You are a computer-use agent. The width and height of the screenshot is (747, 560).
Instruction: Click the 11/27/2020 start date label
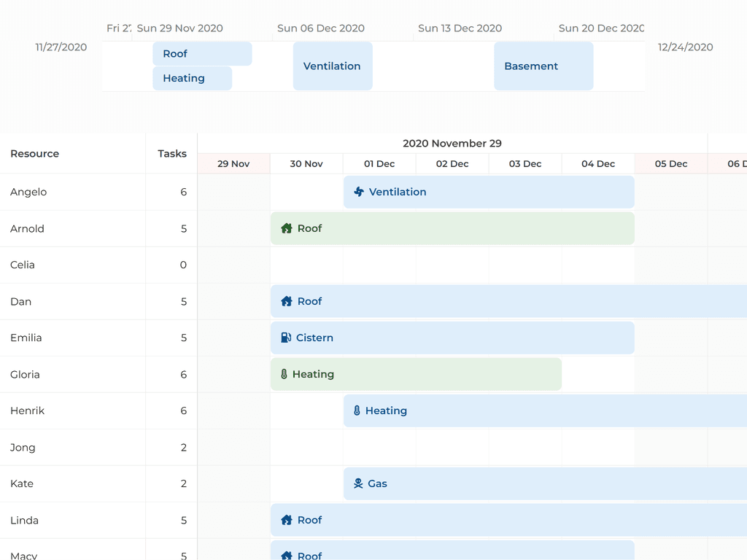pyautogui.click(x=61, y=47)
